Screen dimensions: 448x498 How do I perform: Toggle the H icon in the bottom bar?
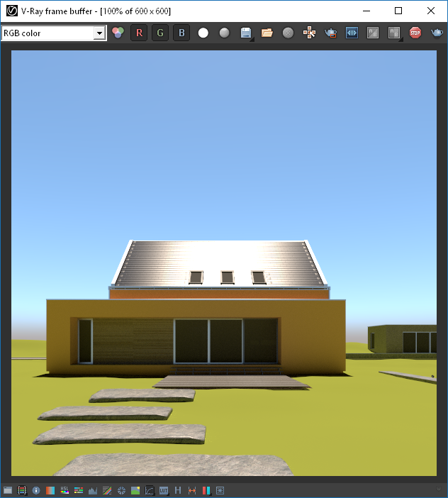pos(178,490)
